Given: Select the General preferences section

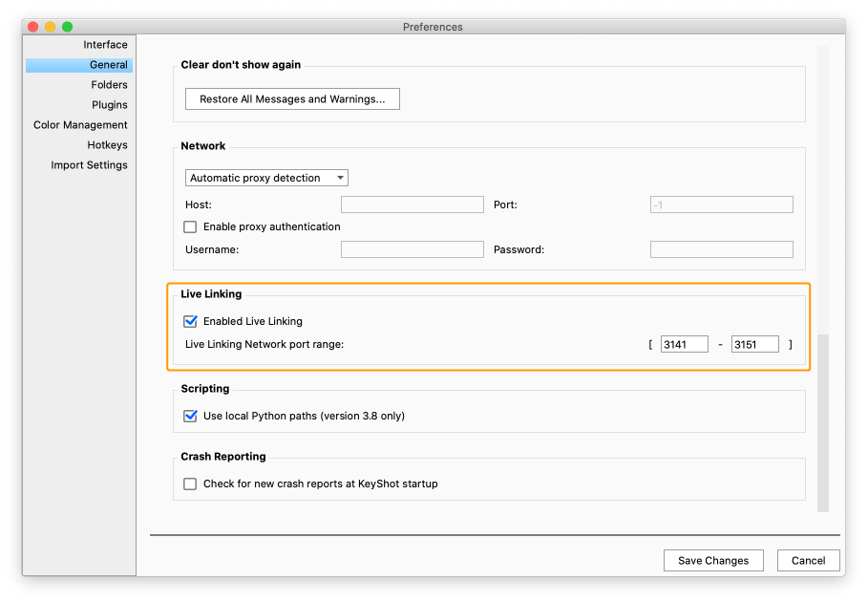Looking at the screenshot, I should pos(108,65).
